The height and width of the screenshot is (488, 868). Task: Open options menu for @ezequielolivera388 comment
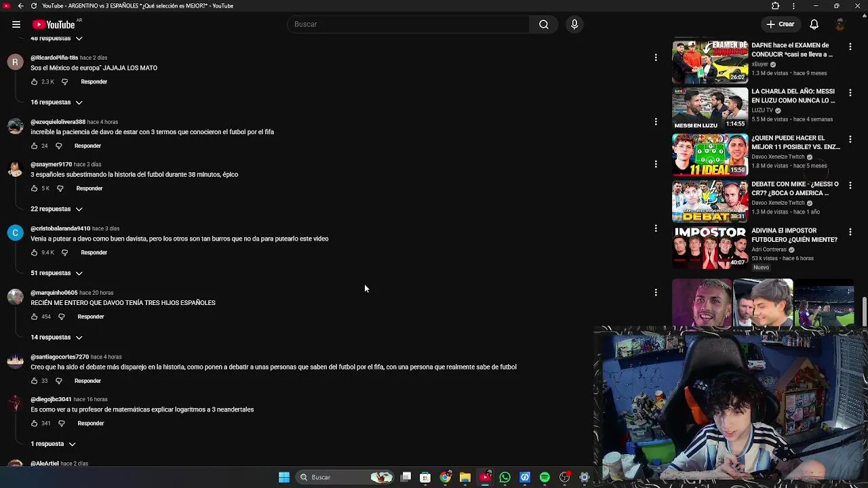(x=656, y=122)
